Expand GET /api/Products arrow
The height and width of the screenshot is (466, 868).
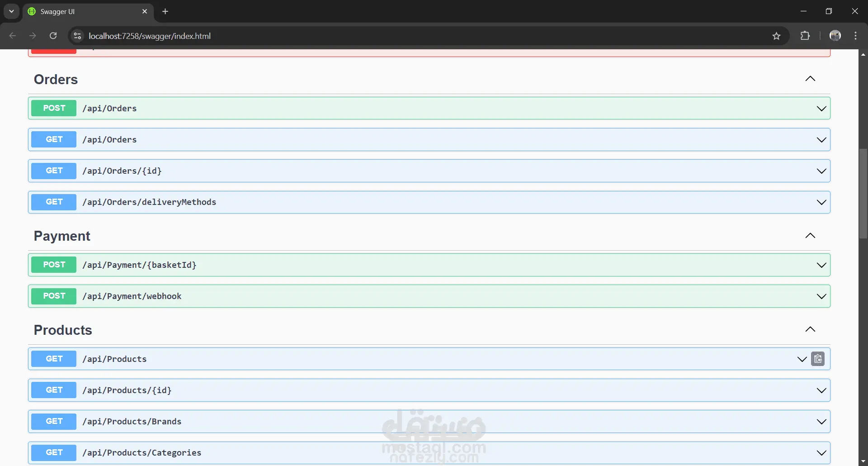[x=802, y=359]
